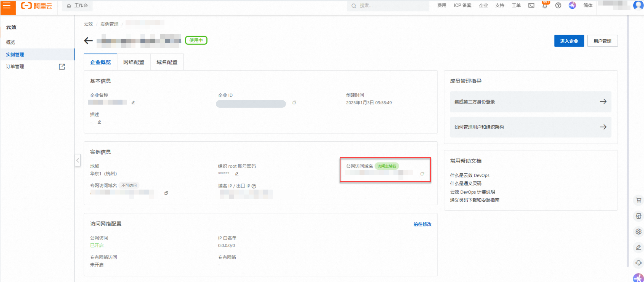
Task: Click the 前往修改 link
Action: click(422, 224)
